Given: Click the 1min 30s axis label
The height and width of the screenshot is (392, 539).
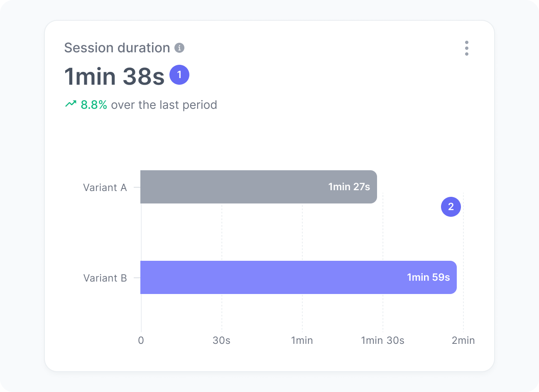Looking at the screenshot, I should point(384,340).
